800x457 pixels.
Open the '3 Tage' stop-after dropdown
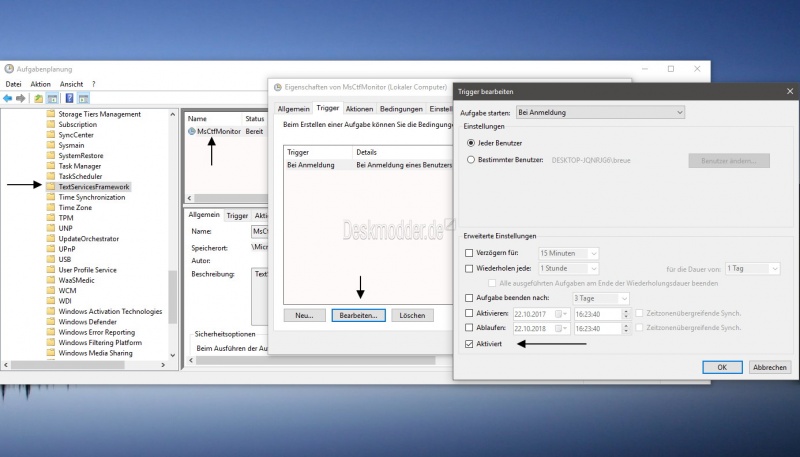coord(601,298)
